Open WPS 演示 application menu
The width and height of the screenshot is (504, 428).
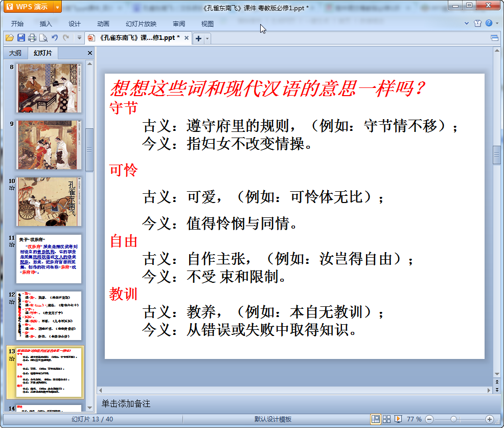point(28,7)
